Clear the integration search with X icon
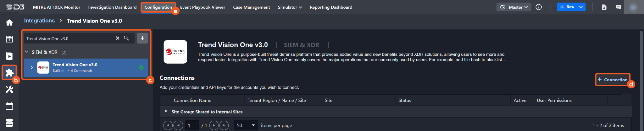Image resolution: width=644 pixels, height=131 pixels. coord(118,38)
